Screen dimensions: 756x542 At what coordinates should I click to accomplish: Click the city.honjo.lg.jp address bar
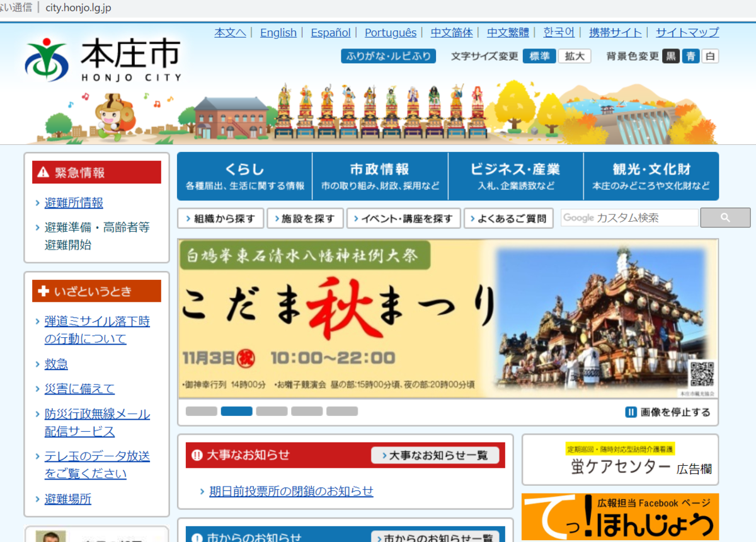click(79, 8)
